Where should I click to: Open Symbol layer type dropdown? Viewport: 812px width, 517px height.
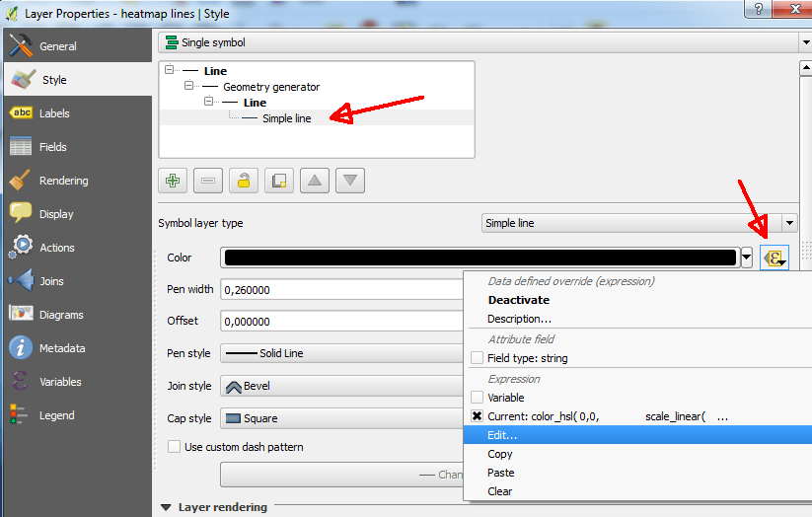(639, 223)
